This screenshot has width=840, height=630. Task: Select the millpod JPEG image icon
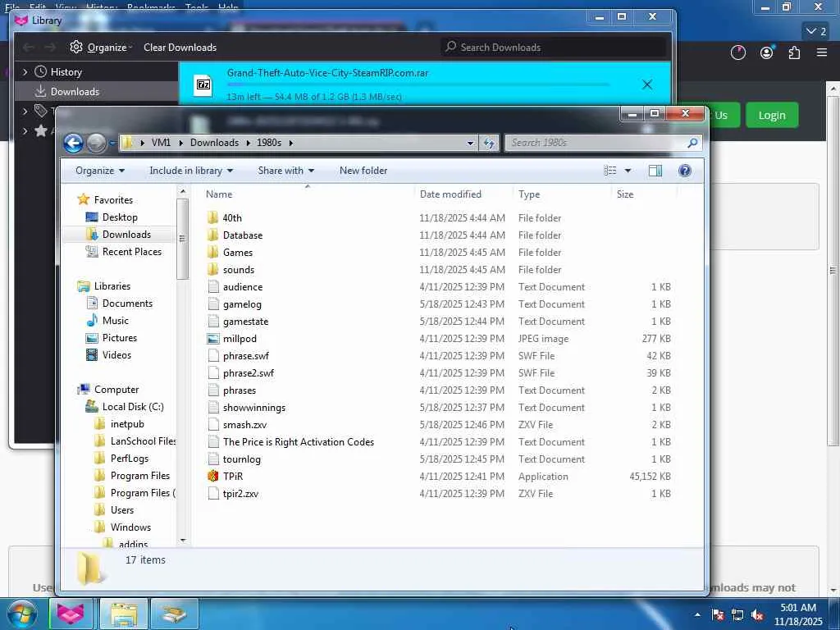click(x=213, y=339)
